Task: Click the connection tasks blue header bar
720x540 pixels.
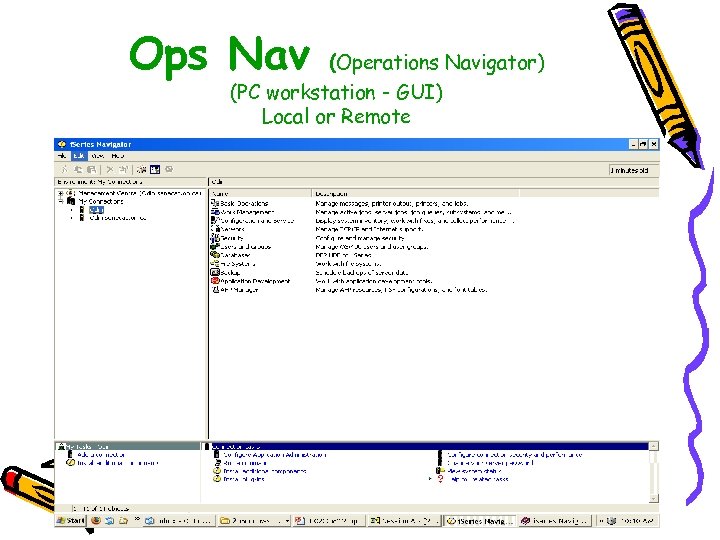Action: click(426, 446)
